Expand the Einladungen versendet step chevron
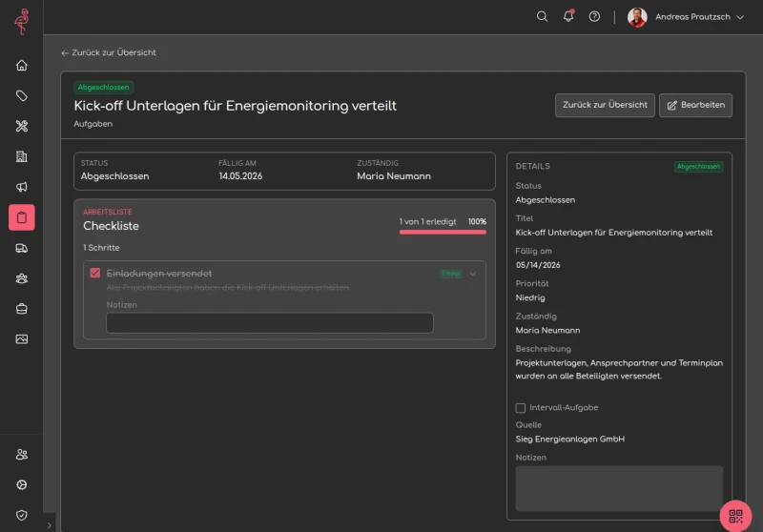Viewport: 763px width, 532px height. pyautogui.click(x=472, y=274)
